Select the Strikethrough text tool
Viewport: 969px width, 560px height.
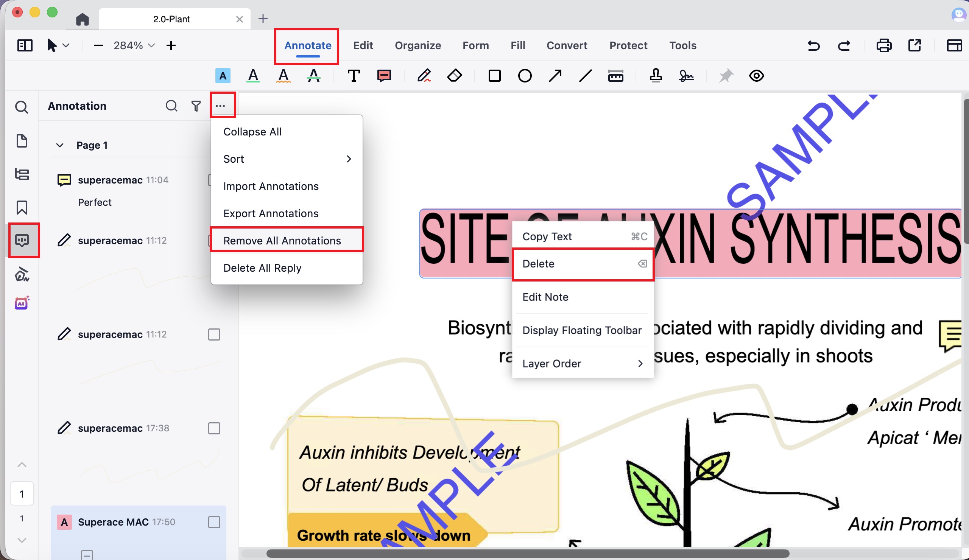314,76
